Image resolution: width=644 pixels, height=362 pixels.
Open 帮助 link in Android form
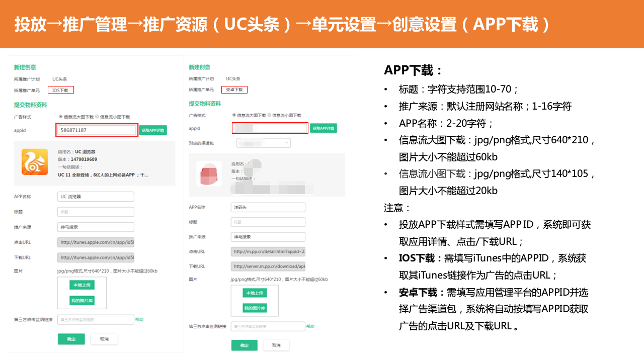tap(310, 326)
